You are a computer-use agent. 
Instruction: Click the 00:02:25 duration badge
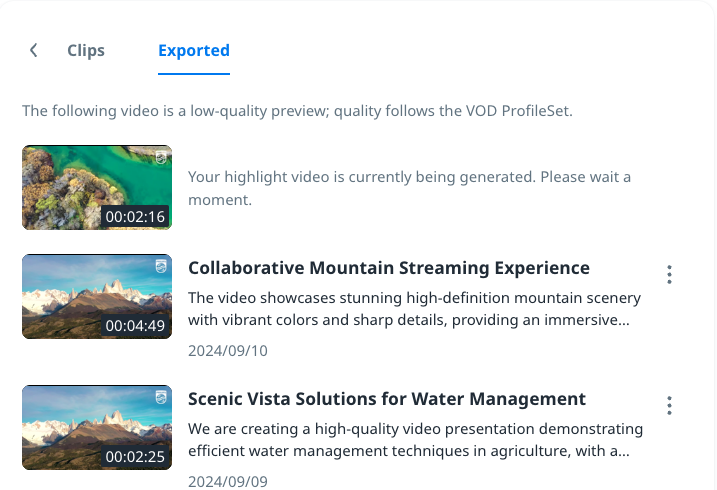(135, 457)
